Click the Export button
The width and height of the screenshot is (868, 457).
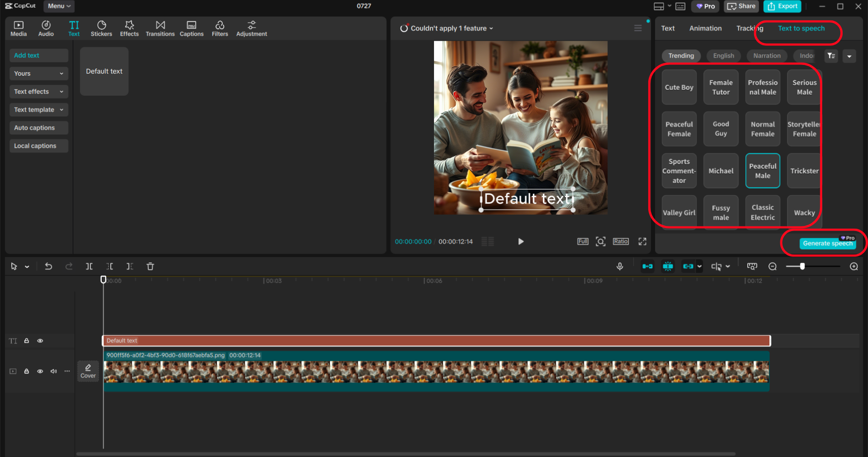pos(783,6)
